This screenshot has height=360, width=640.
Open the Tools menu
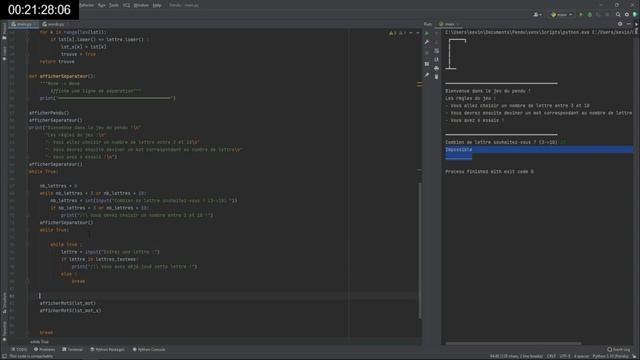[x=114, y=5]
